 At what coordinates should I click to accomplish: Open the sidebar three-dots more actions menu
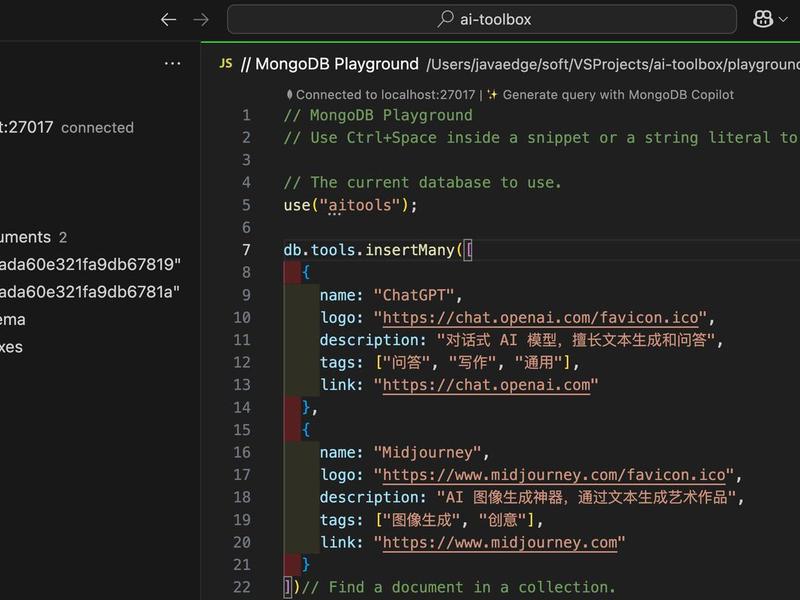(172, 64)
